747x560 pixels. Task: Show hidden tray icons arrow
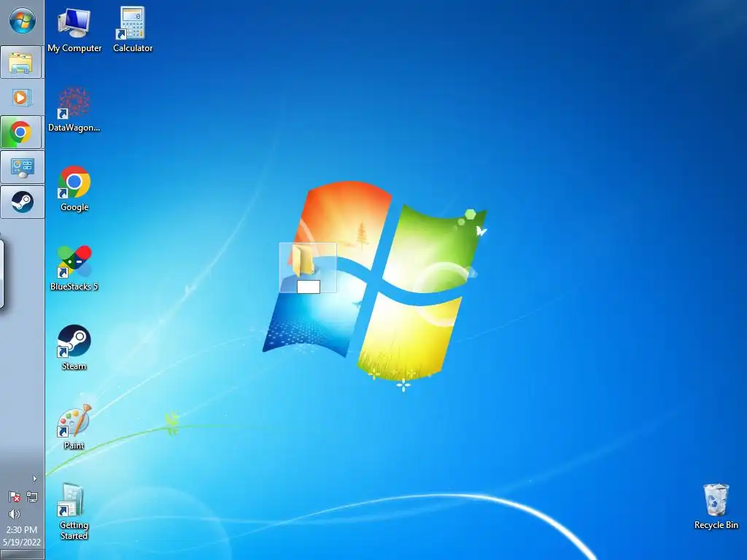34,478
